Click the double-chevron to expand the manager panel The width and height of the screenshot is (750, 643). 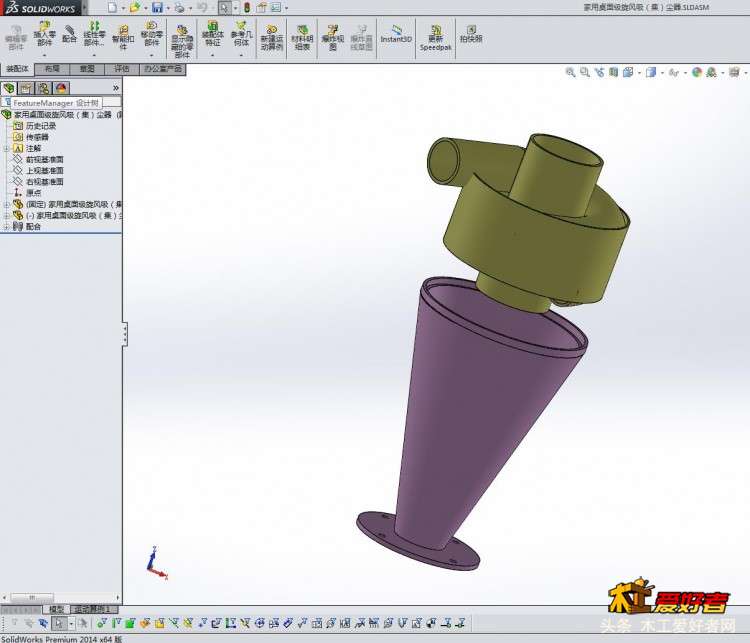pos(115,88)
